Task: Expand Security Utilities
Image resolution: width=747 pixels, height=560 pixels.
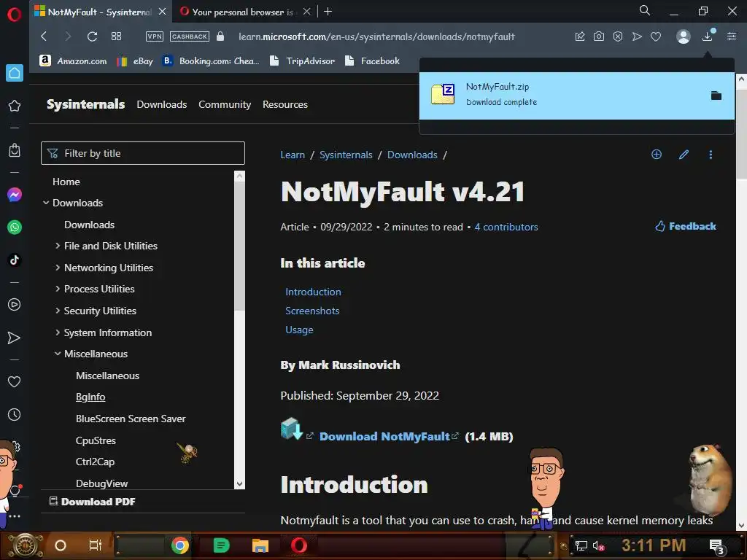Action: point(58,311)
